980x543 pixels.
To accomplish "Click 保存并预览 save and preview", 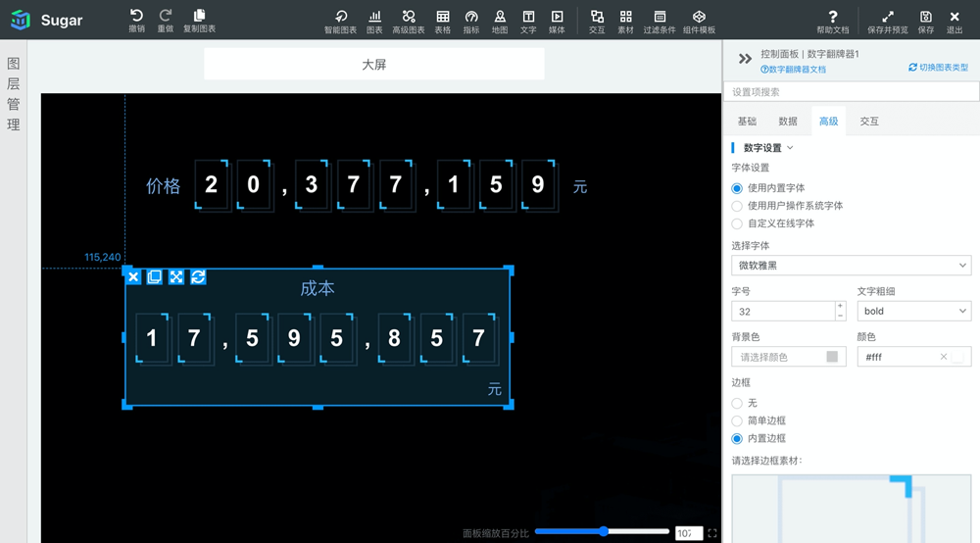I will 888,22.
